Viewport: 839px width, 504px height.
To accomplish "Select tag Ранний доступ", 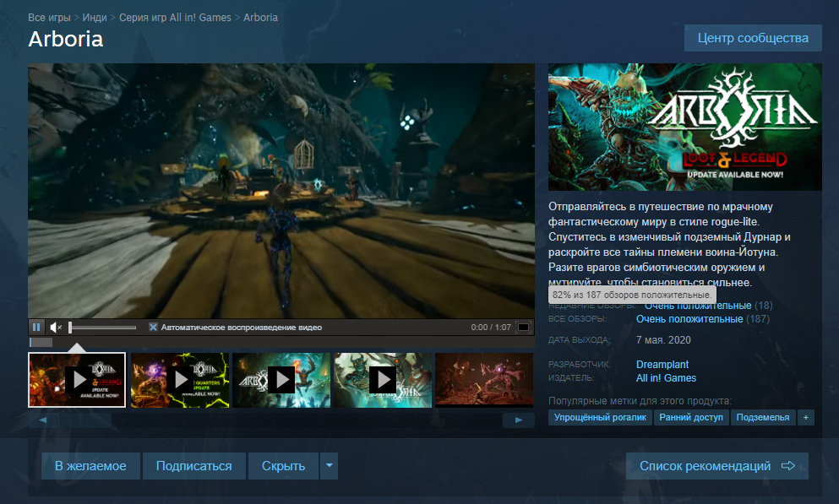I will click(x=691, y=417).
